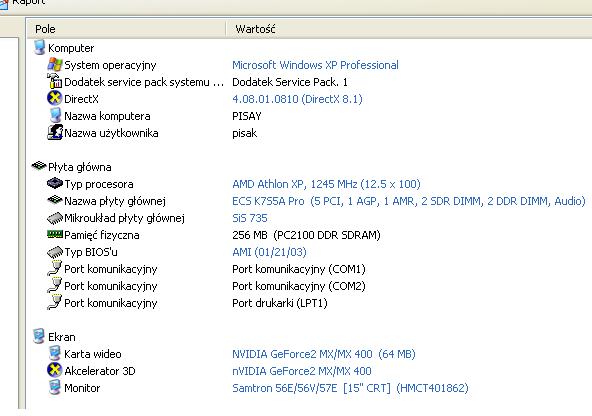Screen dimensions: 592x416
Task: Select the System operacyjny field
Action: pyautogui.click(x=110, y=65)
